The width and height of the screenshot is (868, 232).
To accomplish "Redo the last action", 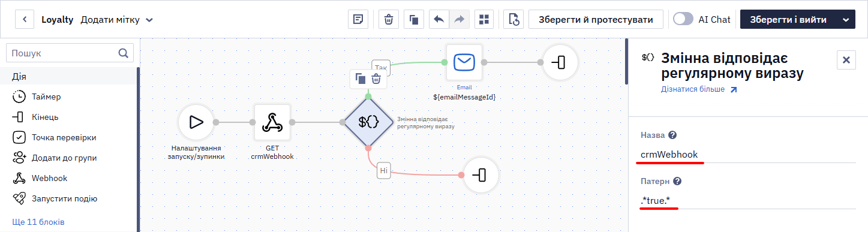I will point(459,19).
